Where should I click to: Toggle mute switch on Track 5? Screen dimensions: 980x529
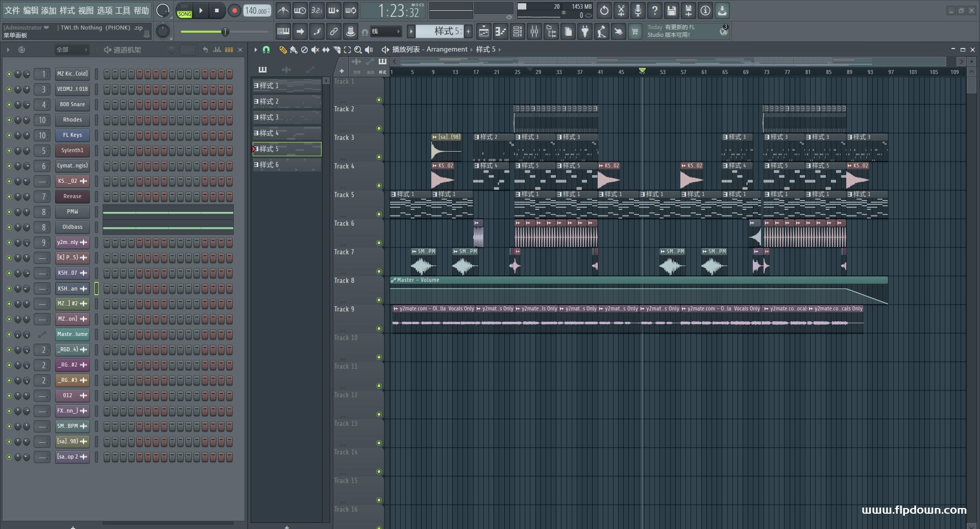[x=379, y=214]
